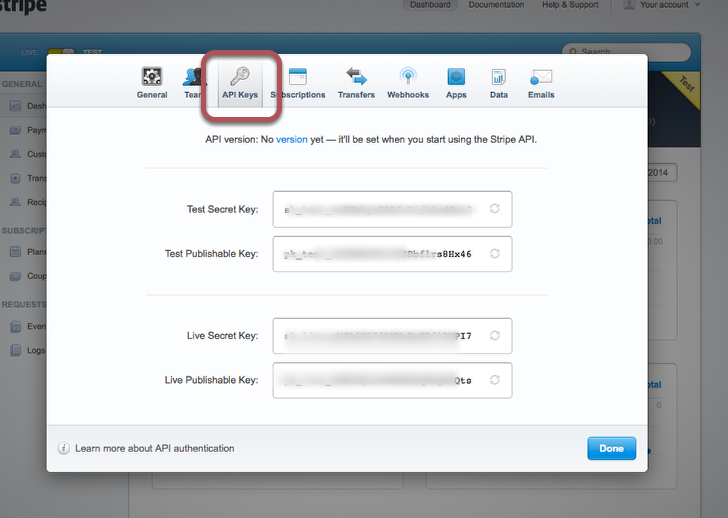728x518 pixels.
Task: Click the Stripe logo
Action: pyautogui.click(x=23, y=6)
